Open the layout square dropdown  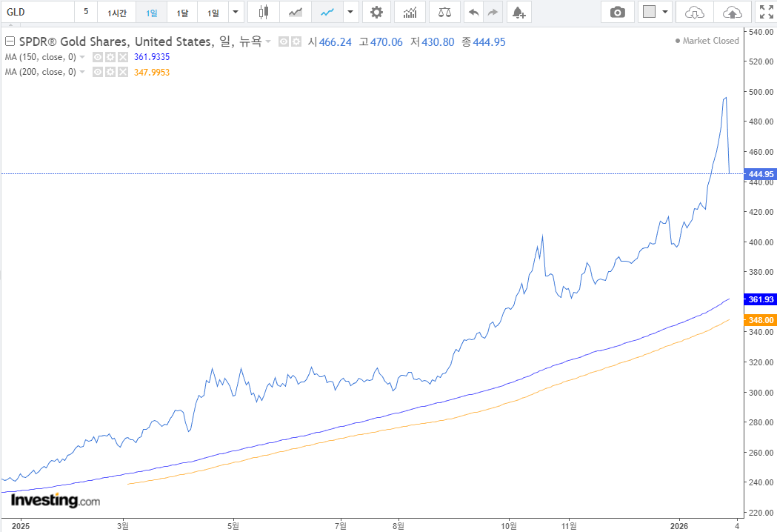[x=655, y=13]
